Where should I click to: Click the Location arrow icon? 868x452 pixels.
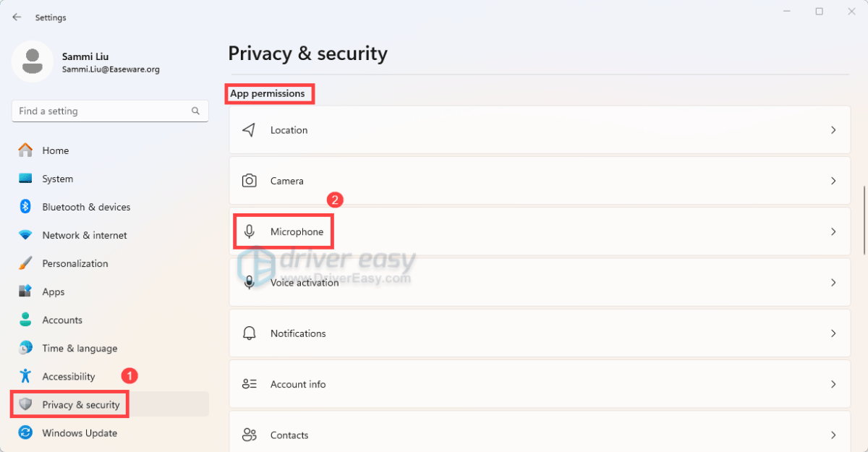pyautogui.click(x=250, y=130)
